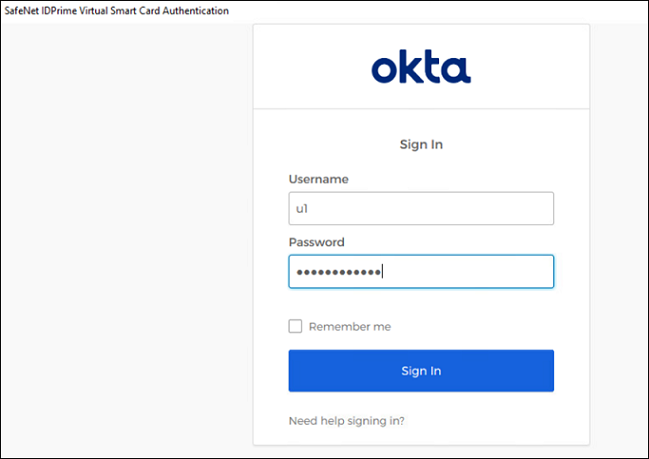
Task: Click the okta logo
Action: (x=421, y=66)
